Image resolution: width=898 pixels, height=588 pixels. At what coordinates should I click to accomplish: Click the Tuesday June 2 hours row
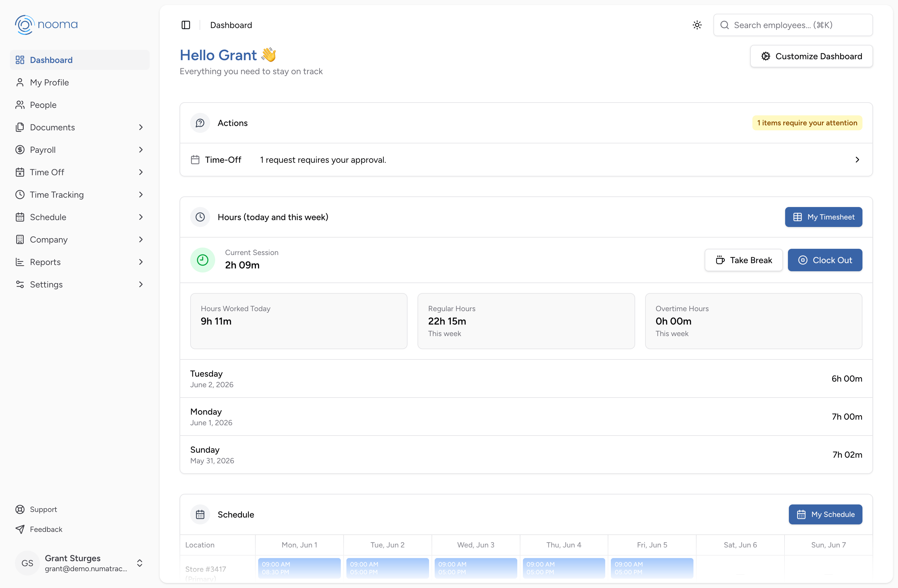[526, 379]
